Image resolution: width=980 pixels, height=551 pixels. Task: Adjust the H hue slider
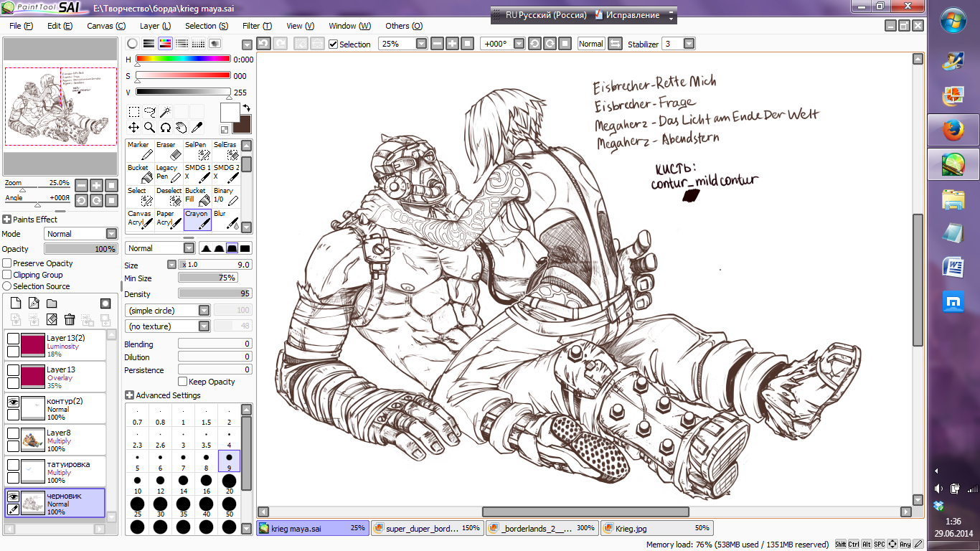183,60
